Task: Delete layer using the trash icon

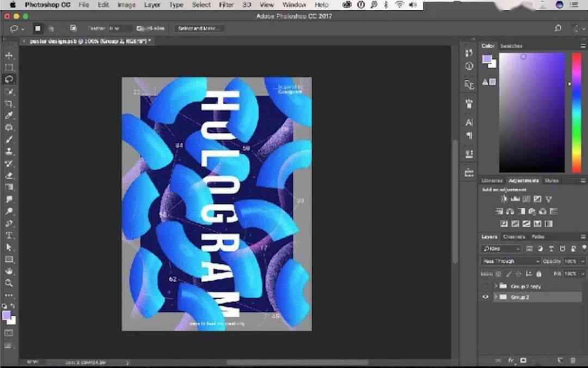Action: pos(572,360)
